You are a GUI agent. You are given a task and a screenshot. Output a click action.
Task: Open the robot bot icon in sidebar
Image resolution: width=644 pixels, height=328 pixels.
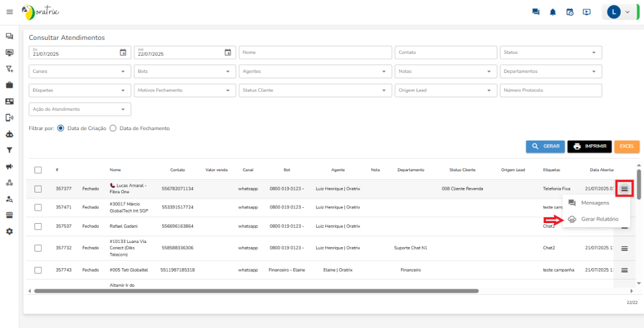(x=9, y=134)
